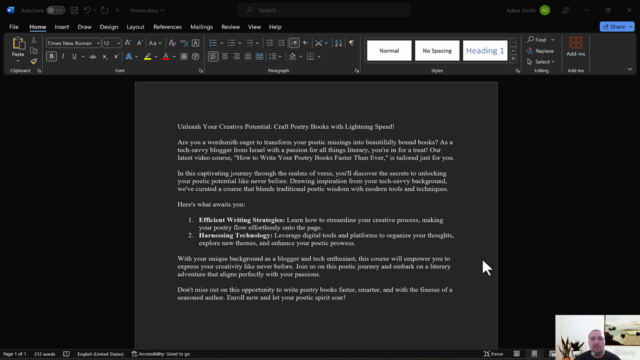Click the paragraph Shading paint bucket
Image resolution: width=640 pixels, height=360 pixels.
[x=293, y=56]
